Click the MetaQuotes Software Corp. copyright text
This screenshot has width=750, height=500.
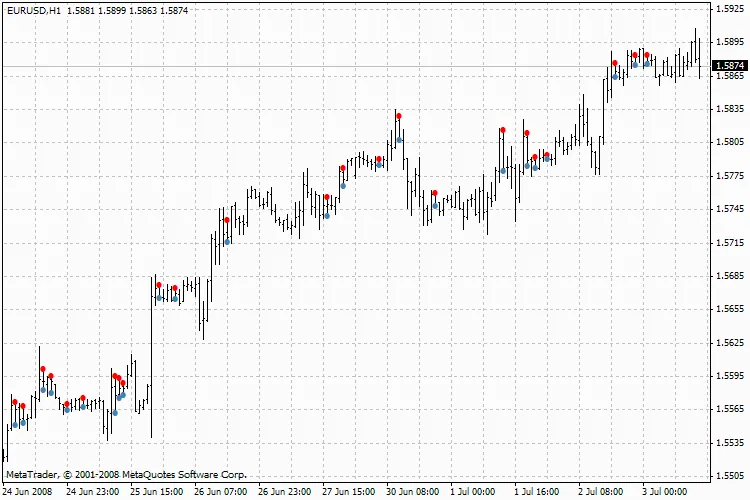tap(126, 474)
